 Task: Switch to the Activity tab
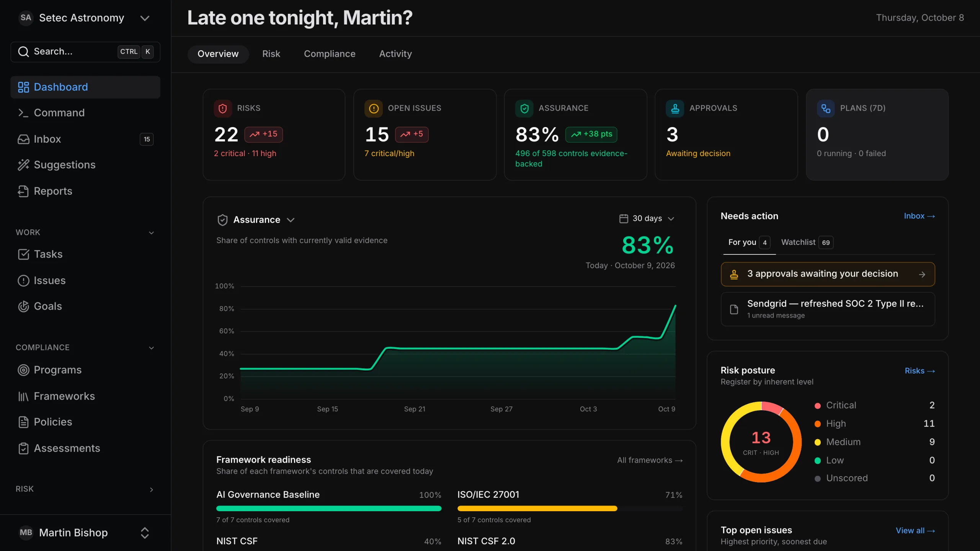point(395,54)
